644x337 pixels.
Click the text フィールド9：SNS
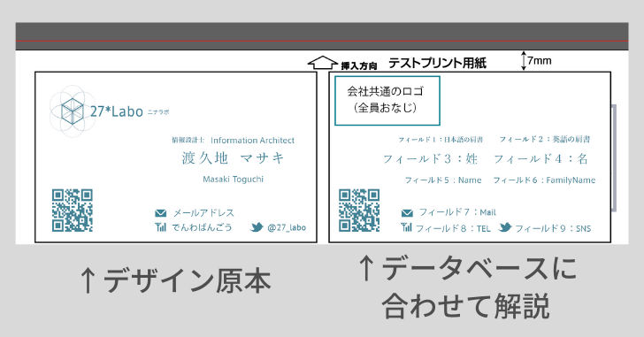pos(553,228)
